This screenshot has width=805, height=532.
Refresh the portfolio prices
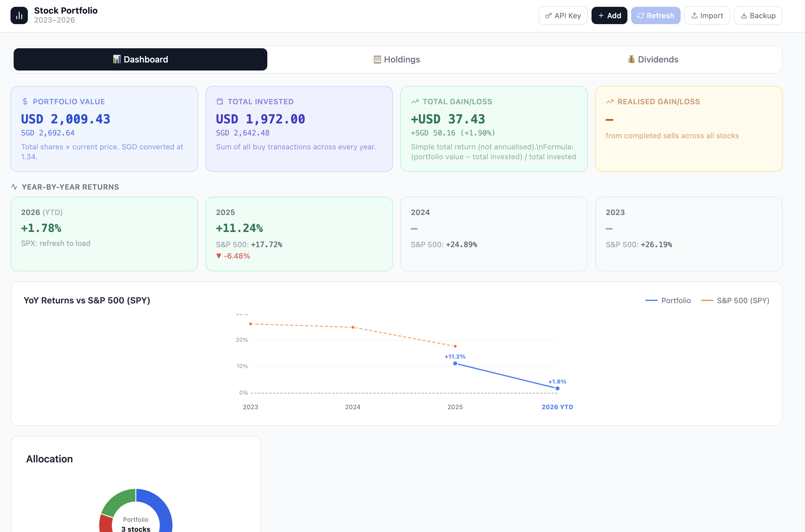click(655, 15)
